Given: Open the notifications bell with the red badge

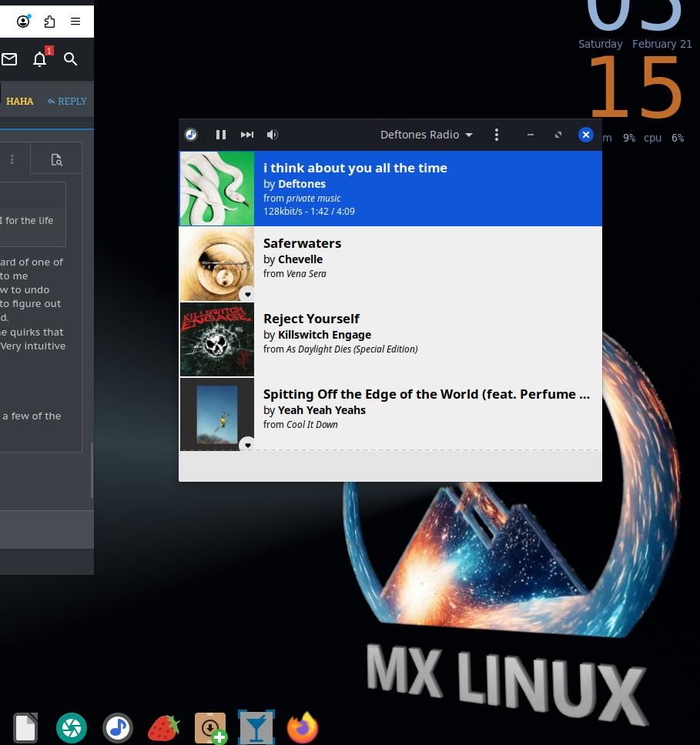Looking at the screenshot, I should [x=40, y=59].
